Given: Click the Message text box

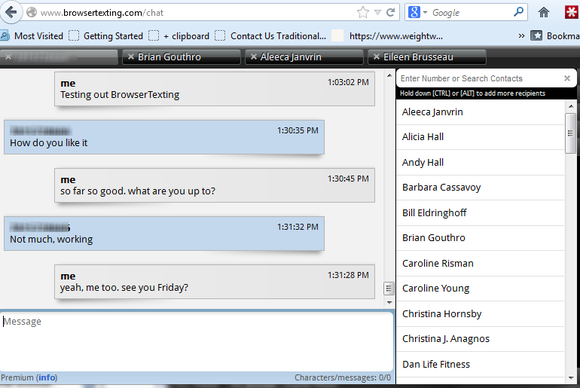Looking at the screenshot, I should pos(197,341).
